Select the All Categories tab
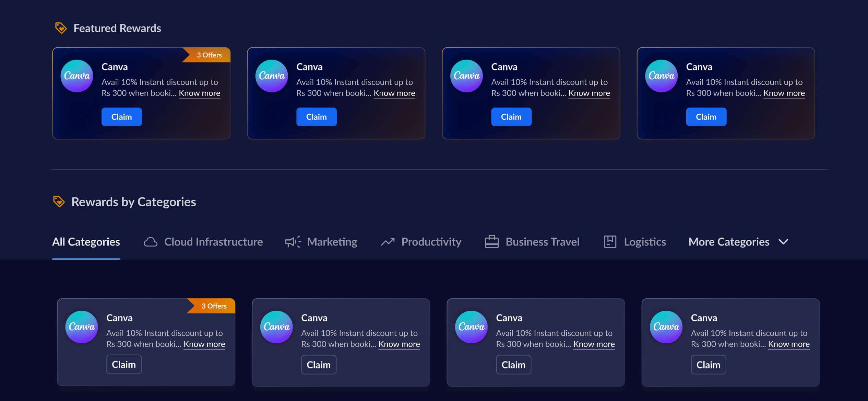This screenshot has width=868, height=401. pyautogui.click(x=86, y=242)
